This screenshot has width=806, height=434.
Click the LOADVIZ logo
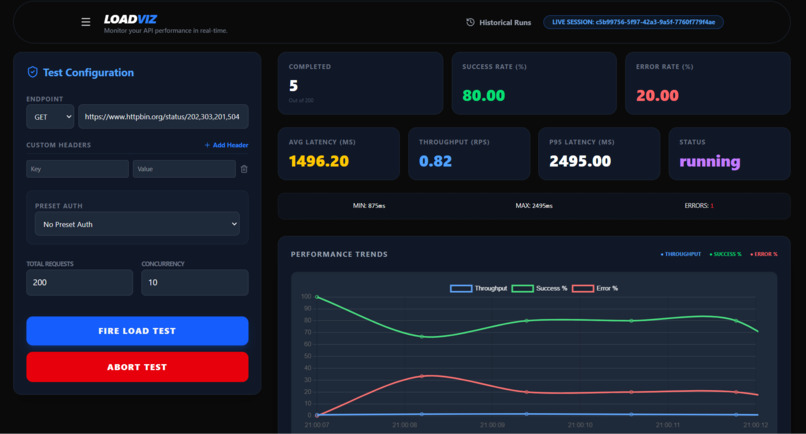click(x=130, y=19)
